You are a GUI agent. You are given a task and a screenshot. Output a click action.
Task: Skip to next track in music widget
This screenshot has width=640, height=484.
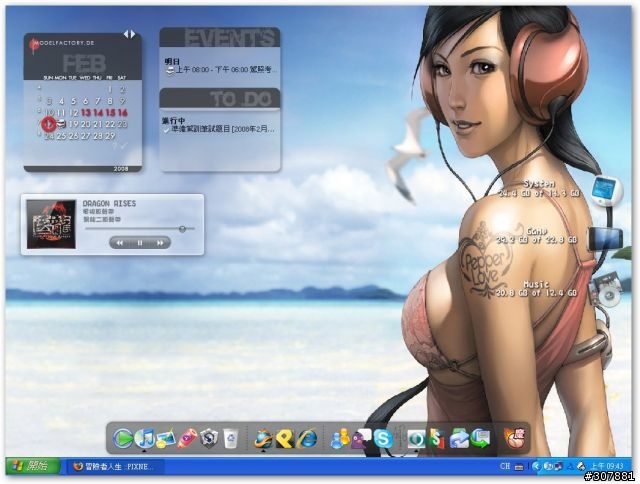[x=160, y=243]
